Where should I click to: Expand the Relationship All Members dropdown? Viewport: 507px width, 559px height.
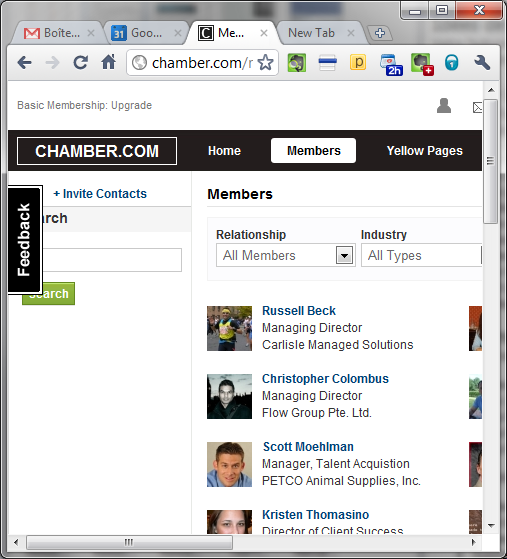[286, 255]
